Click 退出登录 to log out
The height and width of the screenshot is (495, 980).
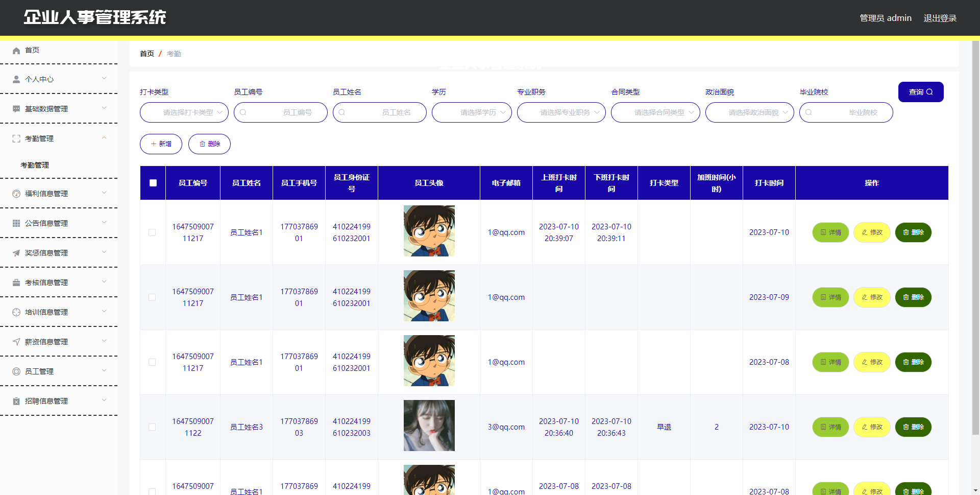(940, 18)
